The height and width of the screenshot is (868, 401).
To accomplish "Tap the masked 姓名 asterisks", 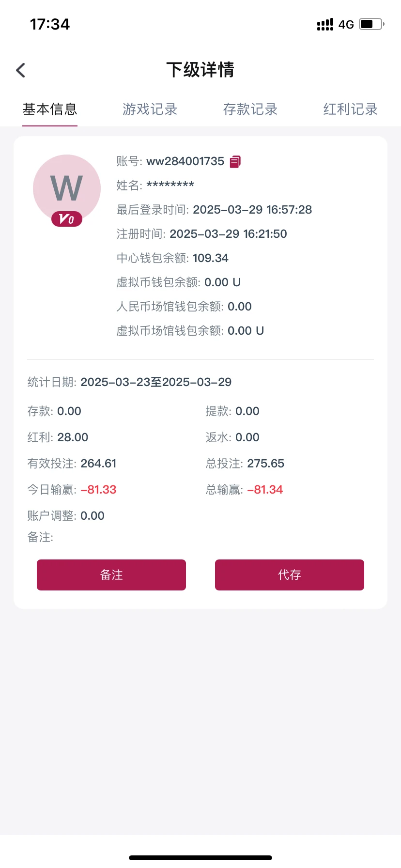I will [170, 186].
